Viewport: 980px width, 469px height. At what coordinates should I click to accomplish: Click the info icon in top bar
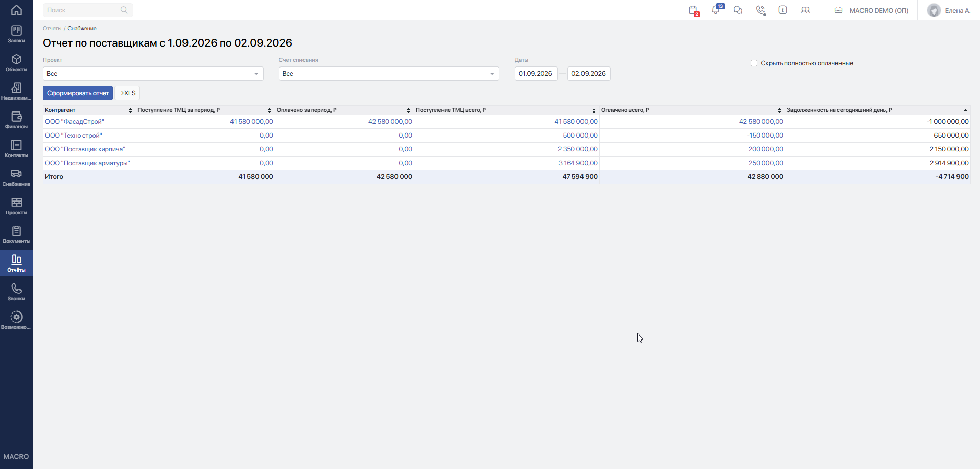click(783, 10)
